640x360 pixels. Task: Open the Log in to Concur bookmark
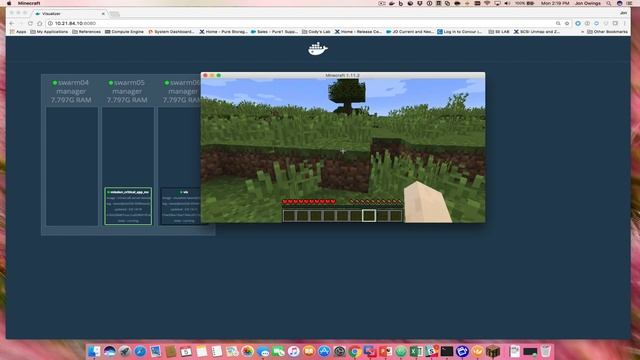460,31
